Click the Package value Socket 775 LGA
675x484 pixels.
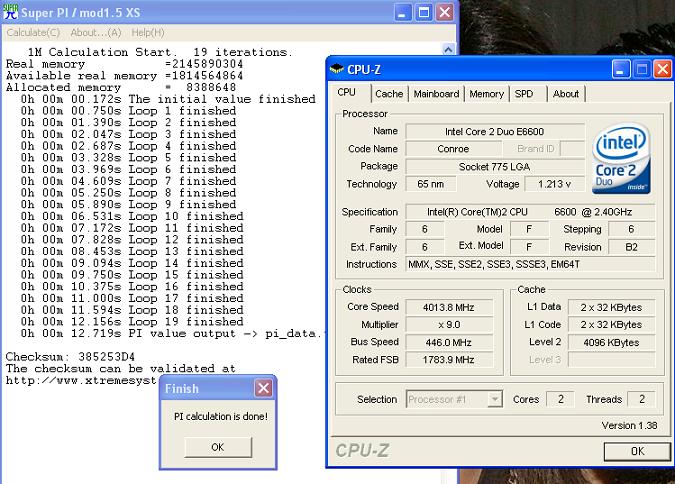[x=495, y=167]
